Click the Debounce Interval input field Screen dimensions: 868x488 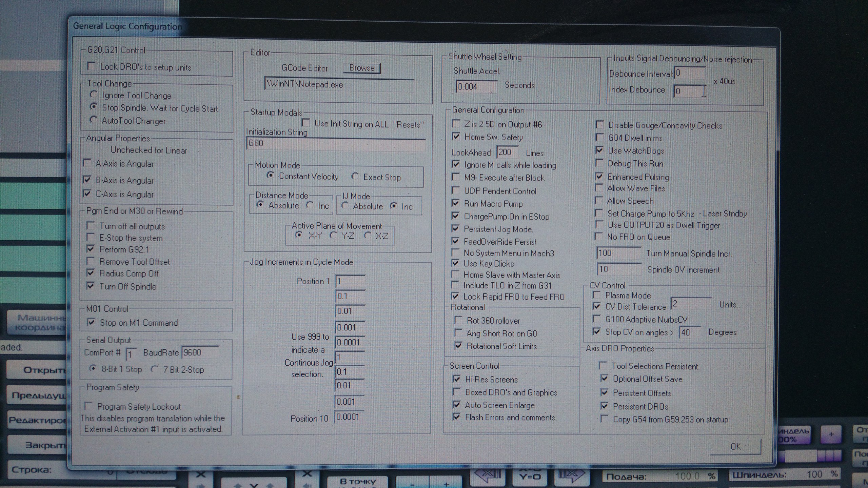pos(690,73)
